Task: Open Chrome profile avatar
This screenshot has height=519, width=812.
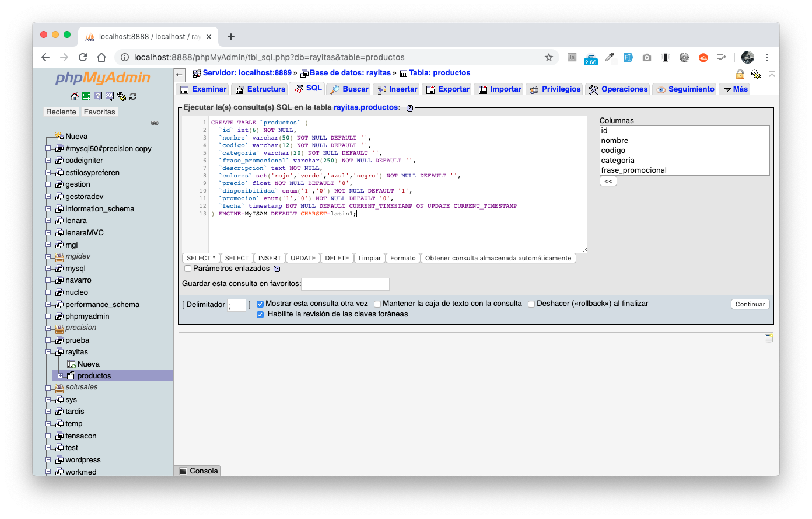Action: pyautogui.click(x=748, y=57)
